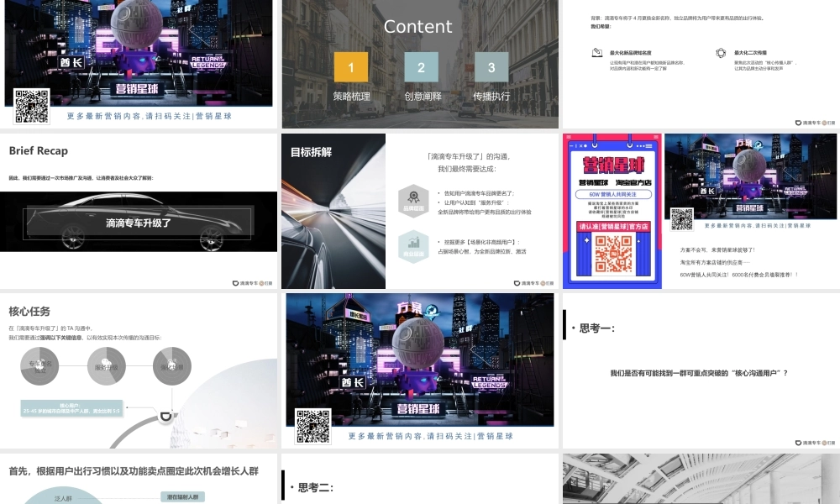This screenshot has height=504, width=840.
Task: Select the medal icon on the 目标拆解 slide
Action: click(x=413, y=202)
